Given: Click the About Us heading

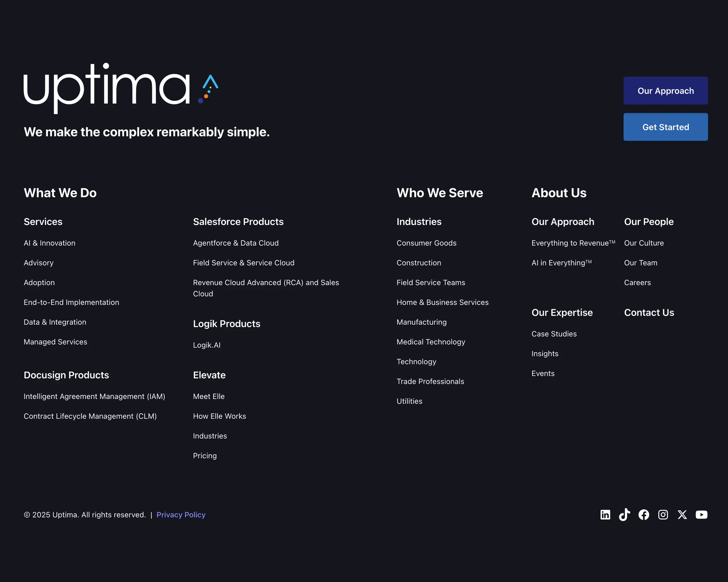Looking at the screenshot, I should (559, 193).
